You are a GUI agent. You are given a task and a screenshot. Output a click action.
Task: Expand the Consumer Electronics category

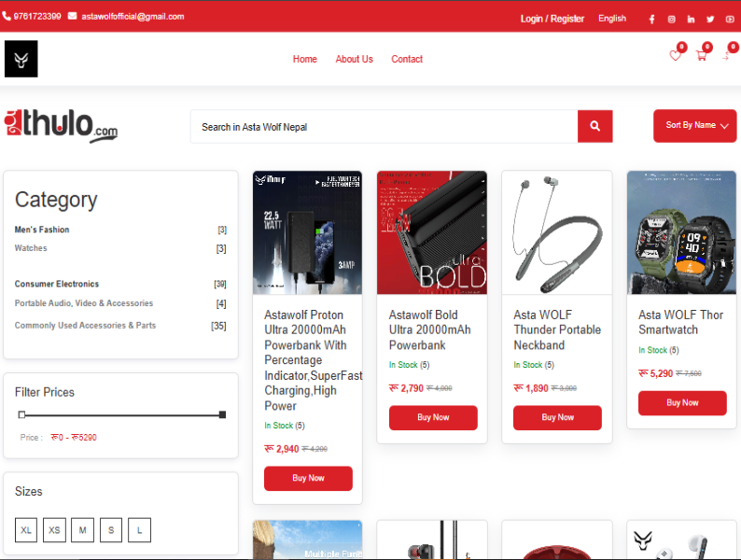click(57, 284)
